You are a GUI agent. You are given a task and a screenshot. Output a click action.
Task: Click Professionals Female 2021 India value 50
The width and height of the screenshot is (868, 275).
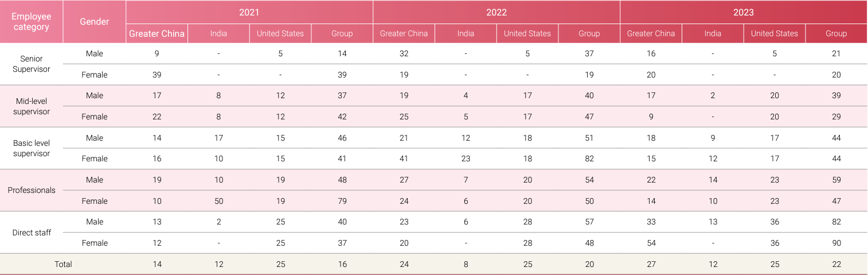218,201
